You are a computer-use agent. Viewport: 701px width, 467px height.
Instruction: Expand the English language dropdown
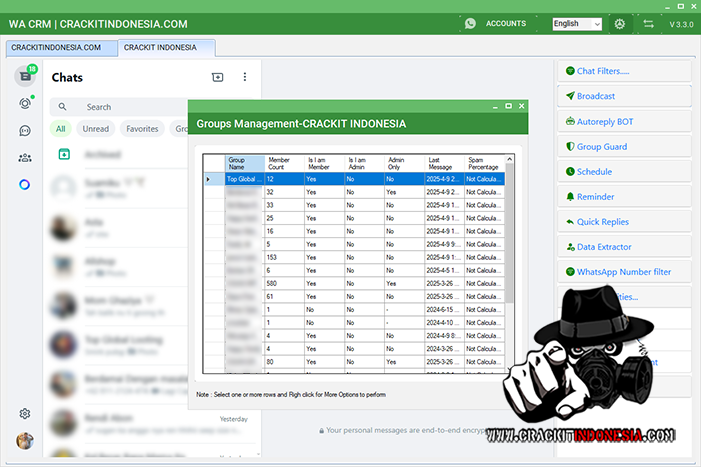[576, 23]
